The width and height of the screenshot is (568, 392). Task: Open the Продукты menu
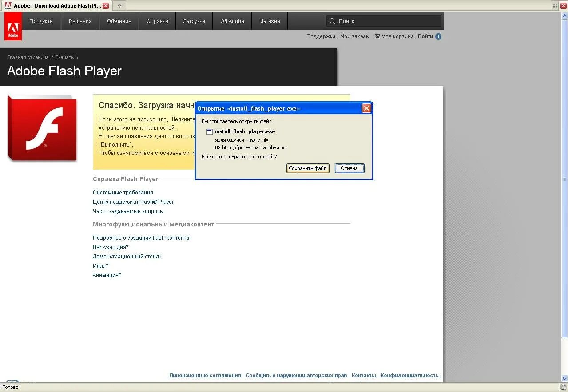[41, 21]
